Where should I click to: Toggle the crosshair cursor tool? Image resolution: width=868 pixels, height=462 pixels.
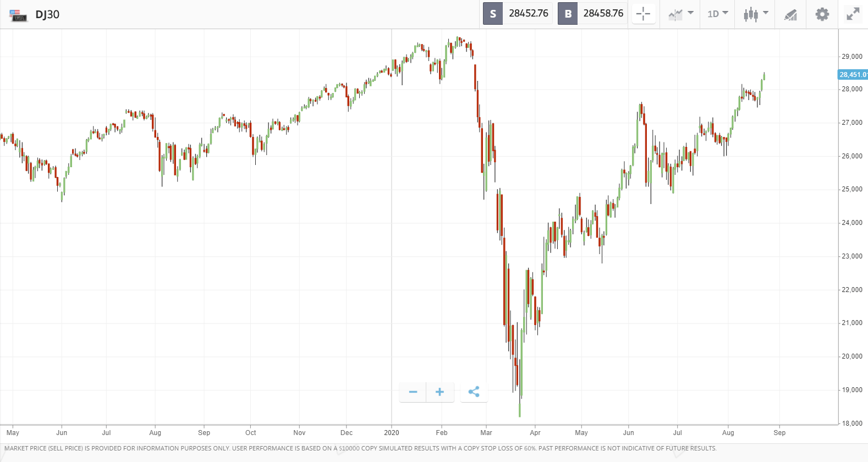643,14
